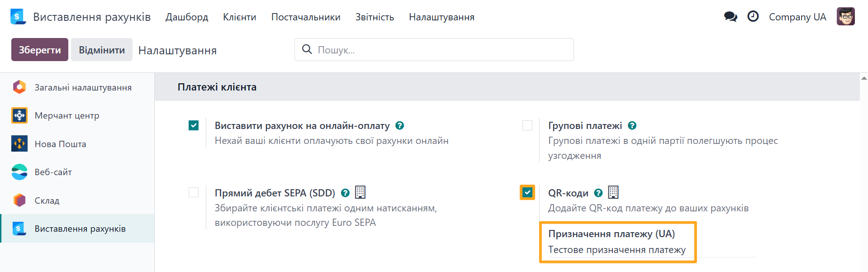
Task: Select Нова Пошта in sidebar
Action: pyautogui.click(x=77, y=144)
